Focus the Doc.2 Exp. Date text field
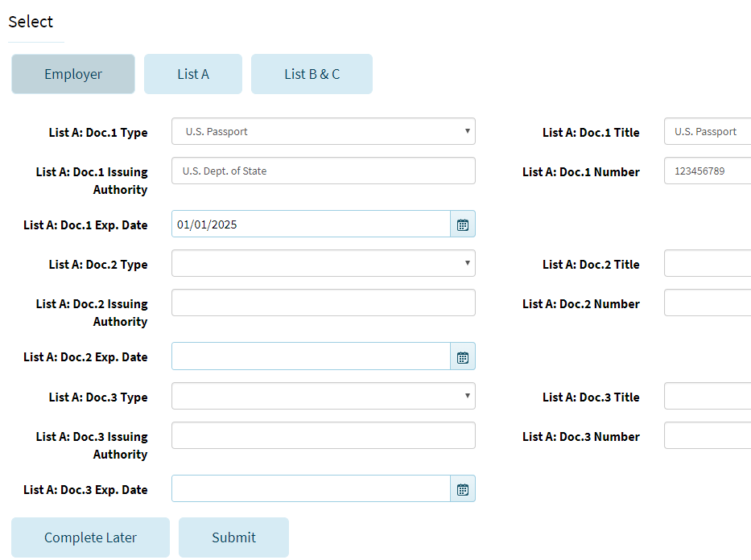Viewport: 751px width, 560px height. click(311, 356)
